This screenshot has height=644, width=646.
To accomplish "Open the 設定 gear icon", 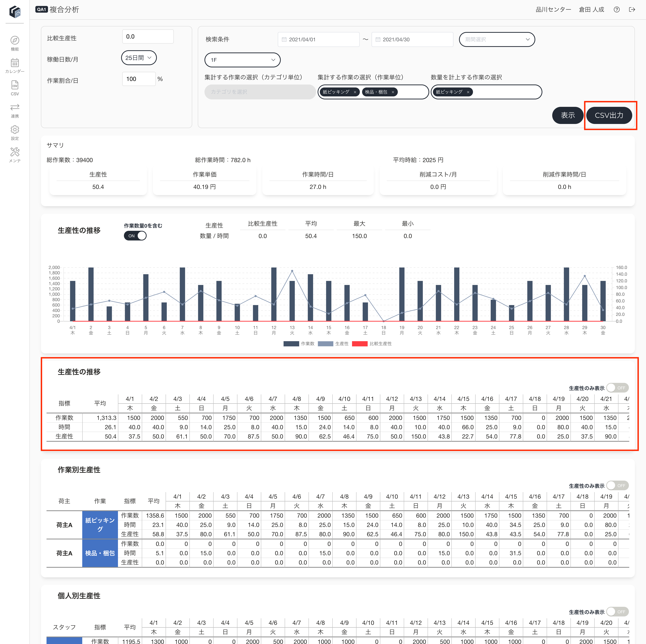I will (x=15, y=130).
